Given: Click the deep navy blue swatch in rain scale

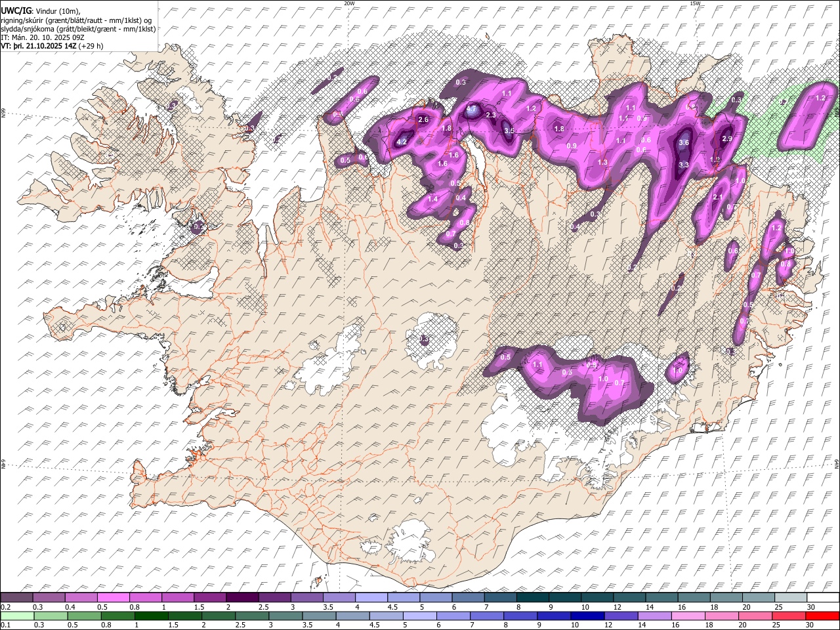Looking at the screenshot, I should [587, 616].
